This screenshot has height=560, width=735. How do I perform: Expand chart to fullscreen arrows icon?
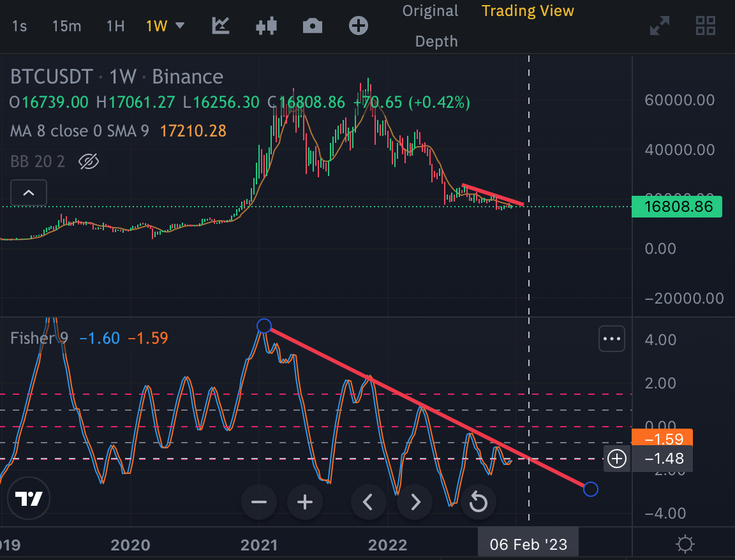660,26
